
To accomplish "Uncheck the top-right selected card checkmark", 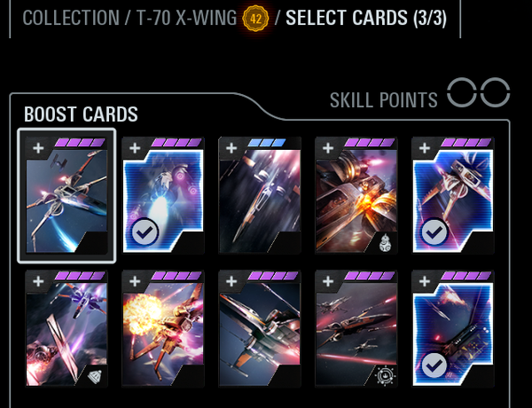I will 434,232.
